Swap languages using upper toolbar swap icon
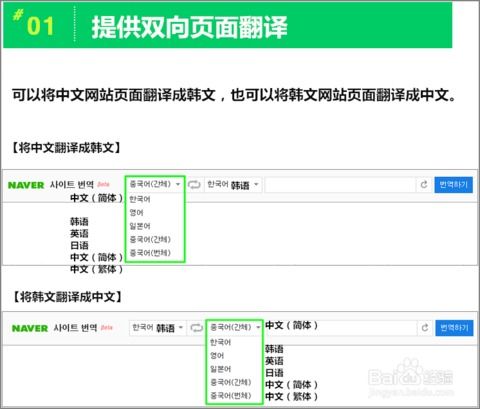The image size is (480, 409). (x=194, y=184)
